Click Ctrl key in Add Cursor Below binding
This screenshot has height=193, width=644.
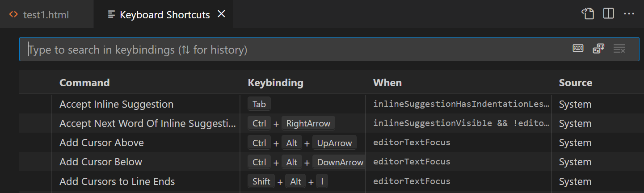click(259, 162)
